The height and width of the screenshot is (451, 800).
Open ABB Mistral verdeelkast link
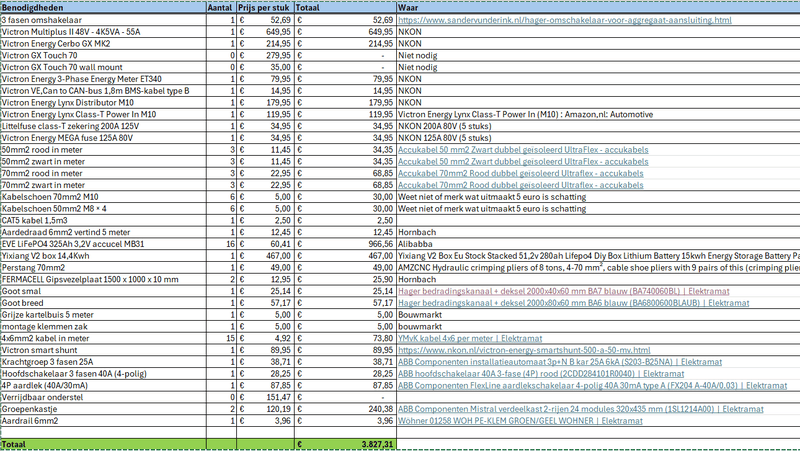(581, 409)
